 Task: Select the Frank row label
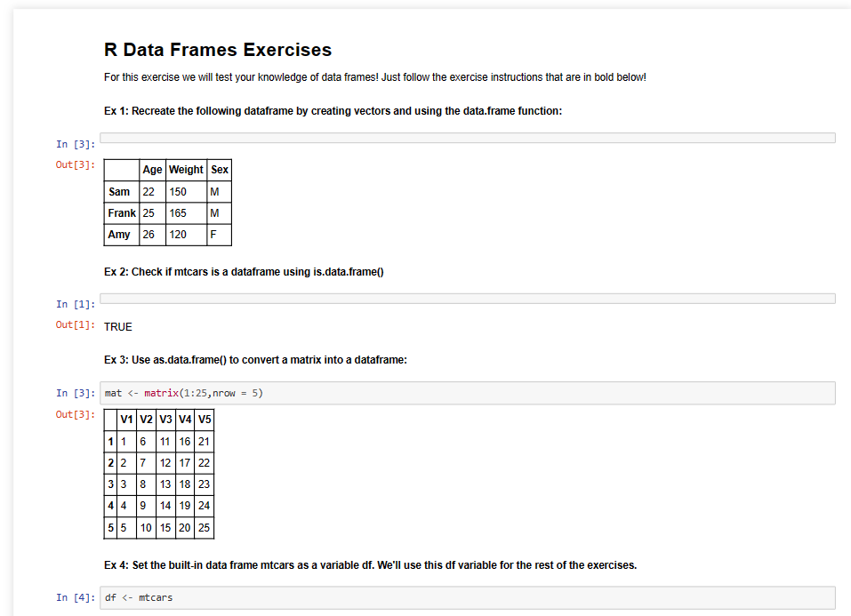point(122,213)
